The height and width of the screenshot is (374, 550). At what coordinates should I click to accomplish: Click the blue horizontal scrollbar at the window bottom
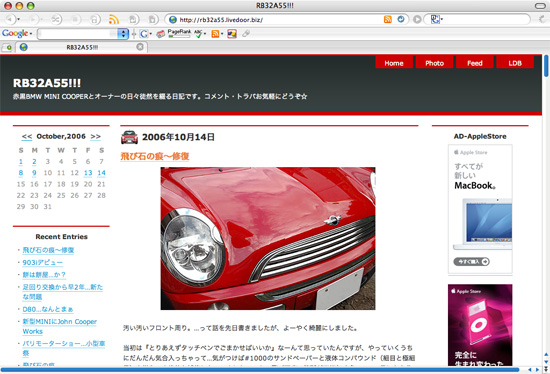point(260,369)
